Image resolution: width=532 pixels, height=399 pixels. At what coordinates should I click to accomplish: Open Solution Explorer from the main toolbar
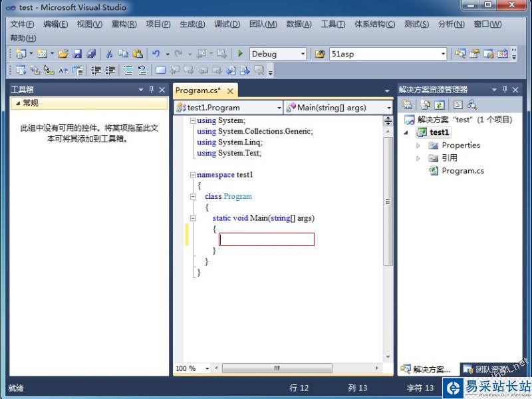point(460,54)
